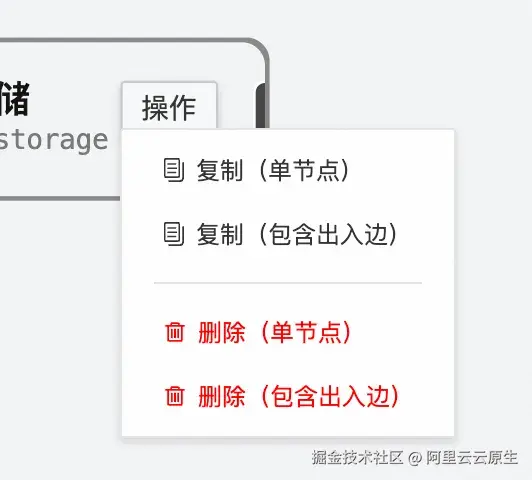Click the menu divider line
The width and height of the screenshot is (532, 480).
point(288,283)
